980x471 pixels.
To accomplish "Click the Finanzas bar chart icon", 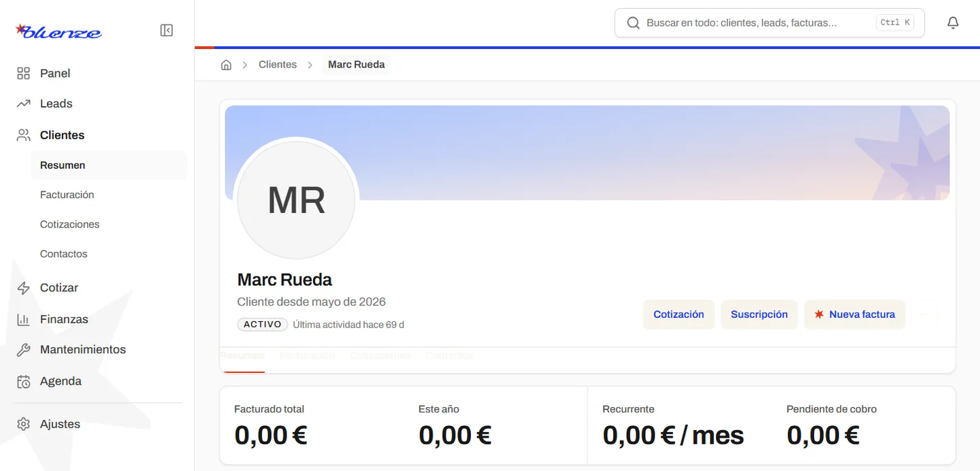I will (x=23, y=319).
